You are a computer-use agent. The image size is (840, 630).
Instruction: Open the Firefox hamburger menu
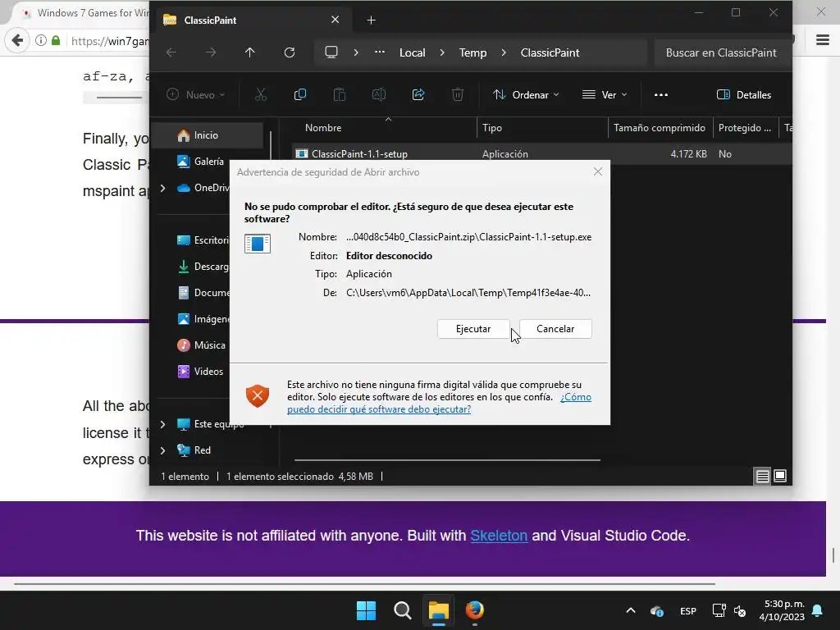823,40
